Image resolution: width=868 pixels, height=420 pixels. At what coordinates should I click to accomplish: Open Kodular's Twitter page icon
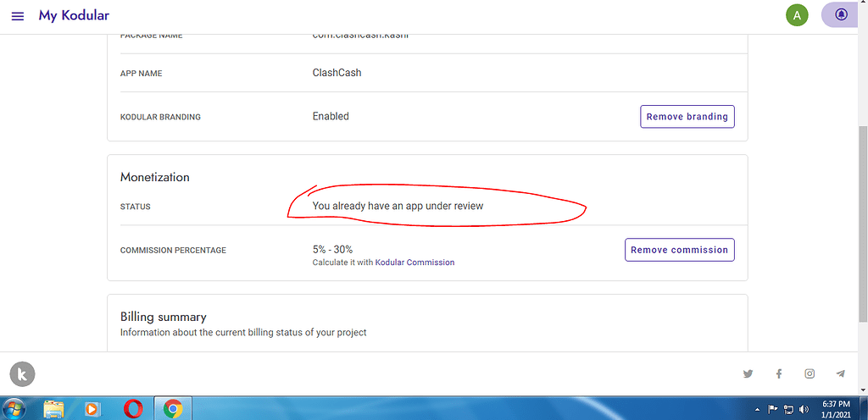click(x=748, y=373)
